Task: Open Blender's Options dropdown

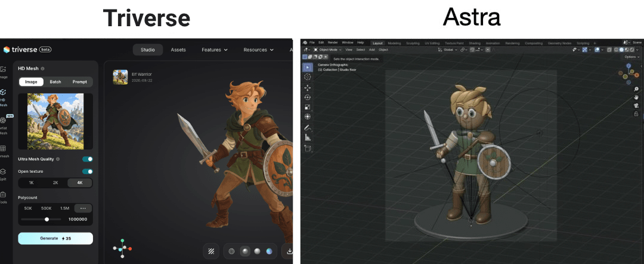Action: tap(631, 57)
